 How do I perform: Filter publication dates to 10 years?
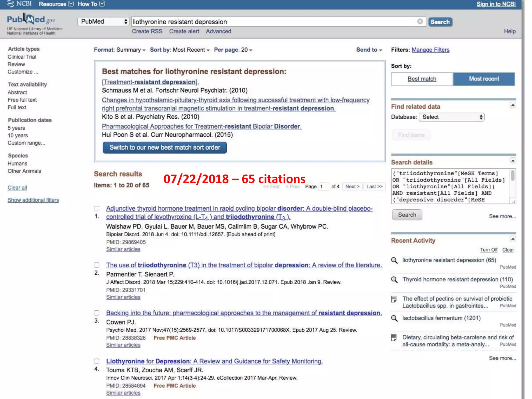pyautogui.click(x=18, y=136)
